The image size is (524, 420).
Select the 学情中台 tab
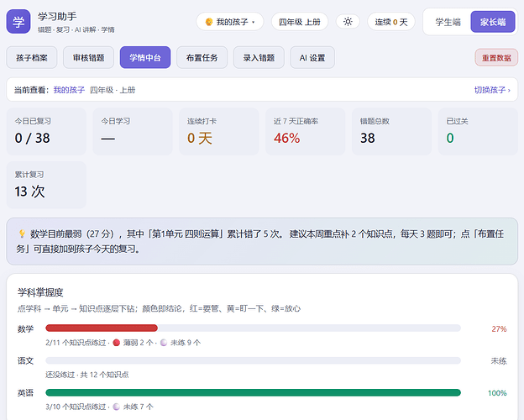point(145,57)
